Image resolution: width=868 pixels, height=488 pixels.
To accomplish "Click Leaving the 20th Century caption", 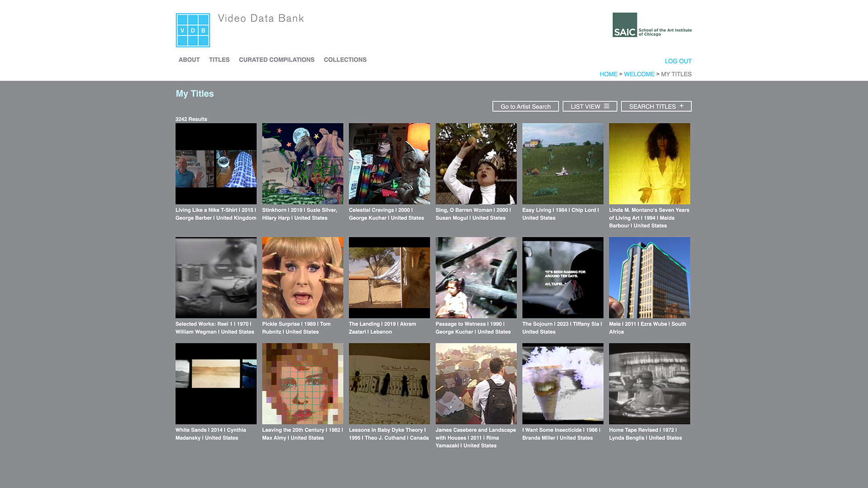I will coord(303,434).
